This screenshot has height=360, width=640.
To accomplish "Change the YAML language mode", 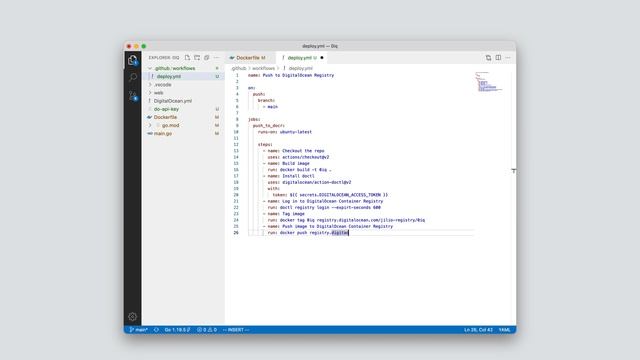I will point(504,330).
